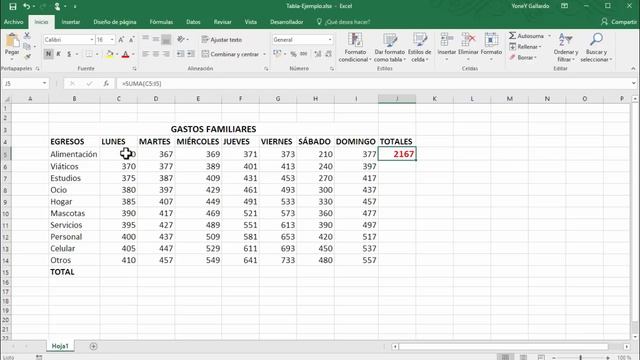This screenshot has width=640, height=360.
Task: Click the Pegar paste icon
Action: (x=12, y=41)
